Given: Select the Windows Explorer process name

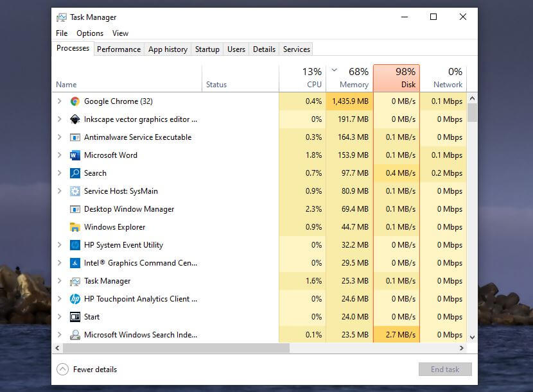Looking at the screenshot, I should (114, 227).
